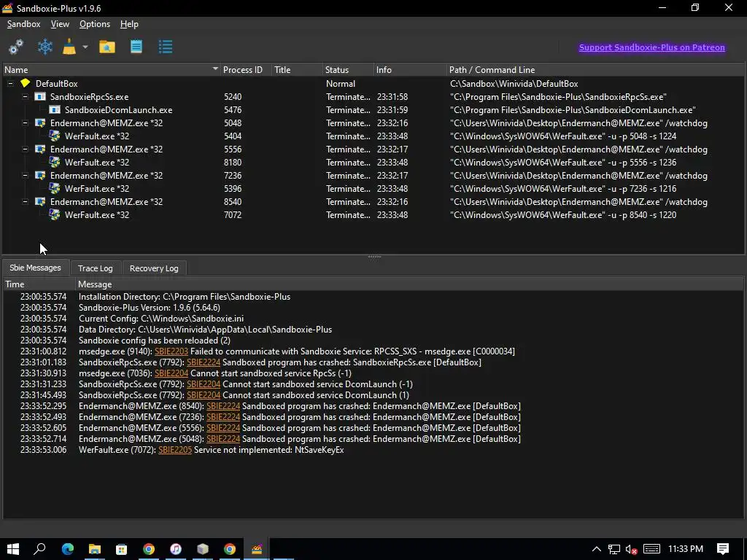Open the Windows Start button
This screenshot has width=747, height=560.
[x=13, y=549]
